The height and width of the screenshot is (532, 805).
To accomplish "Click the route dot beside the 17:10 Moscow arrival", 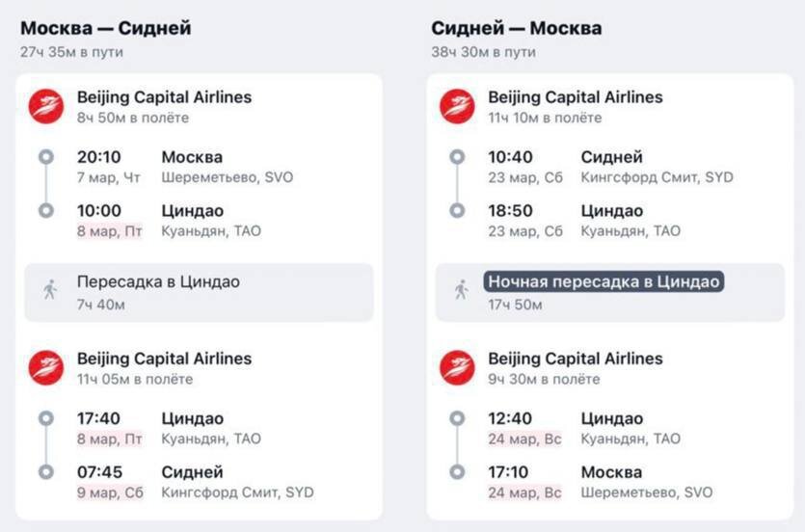I will [x=457, y=471].
